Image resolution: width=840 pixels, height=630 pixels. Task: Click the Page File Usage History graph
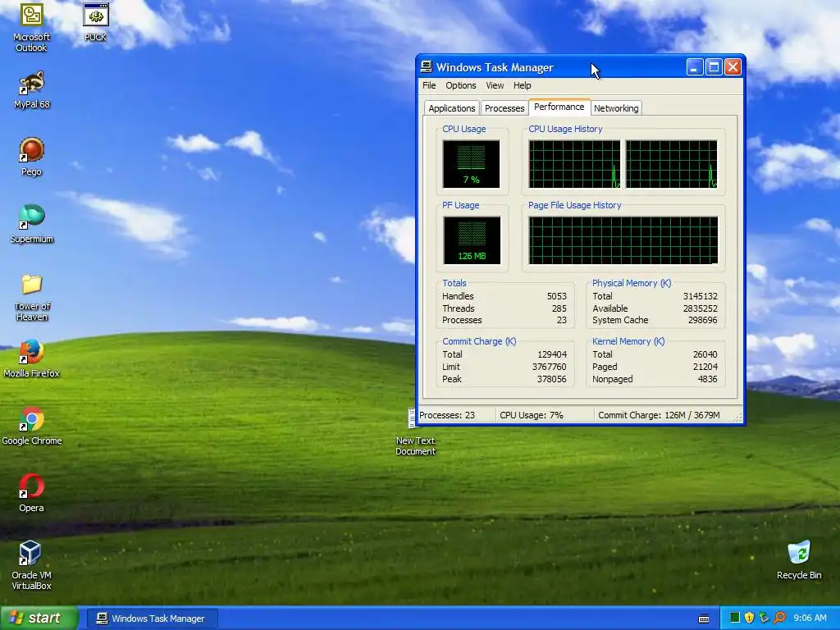(x=623, y=240)
